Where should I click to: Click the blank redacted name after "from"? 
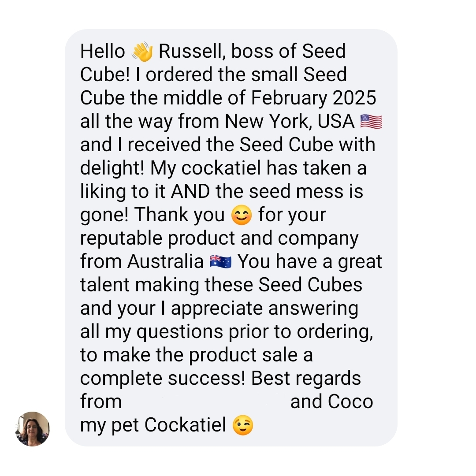(x=205, y=402)
